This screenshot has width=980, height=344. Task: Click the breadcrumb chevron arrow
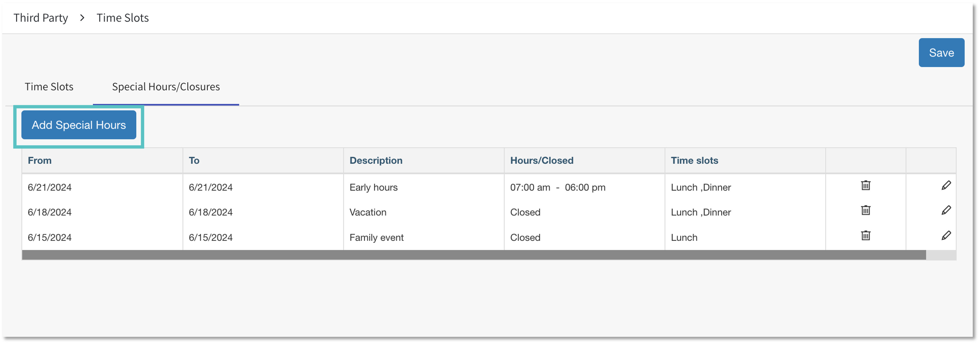point(82,18)
